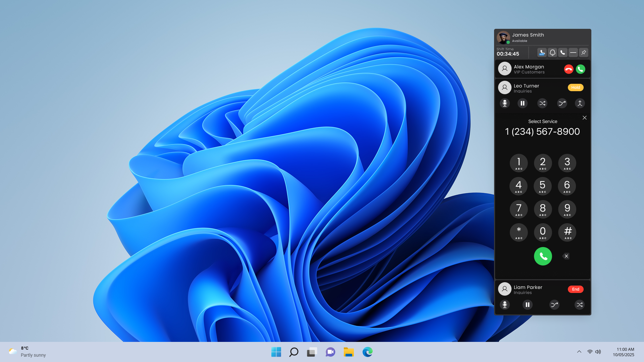
Task: End the call with Liam Parker
Action: (x=576, y=289)
